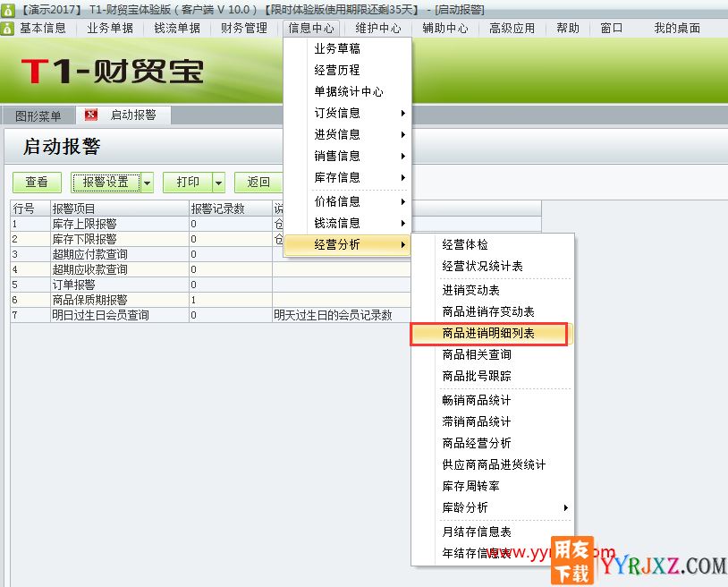Image resolution: width=728 pixels, height=587 pixels.
Task: Click the app icon beside 基本信息 menu
Action: [7, 29]
